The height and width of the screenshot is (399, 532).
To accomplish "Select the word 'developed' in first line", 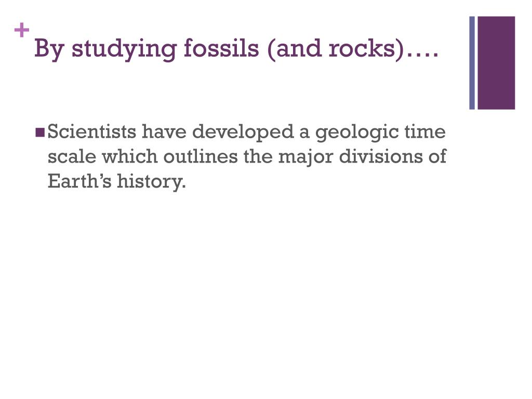I will [x=243, y=132].
